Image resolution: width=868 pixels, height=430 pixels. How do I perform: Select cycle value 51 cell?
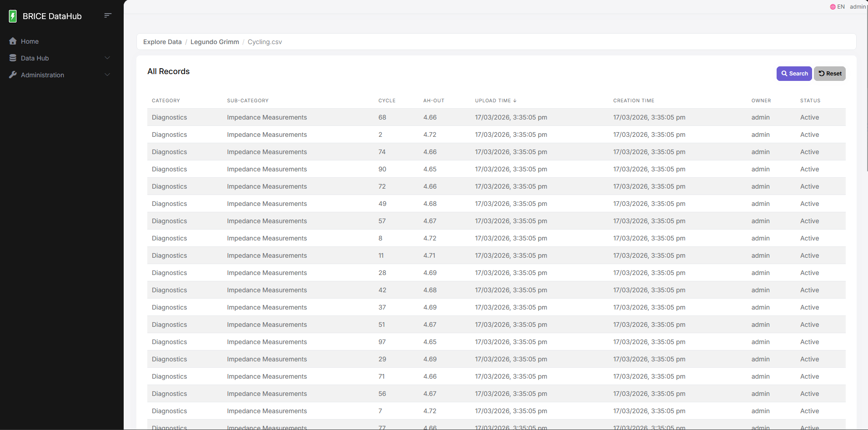382,325
